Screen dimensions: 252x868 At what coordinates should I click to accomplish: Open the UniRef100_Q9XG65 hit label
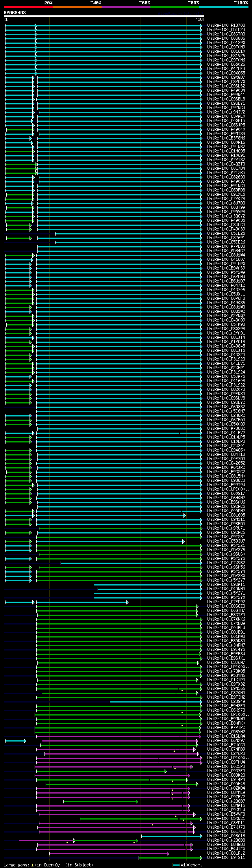(x=226, y=73)
